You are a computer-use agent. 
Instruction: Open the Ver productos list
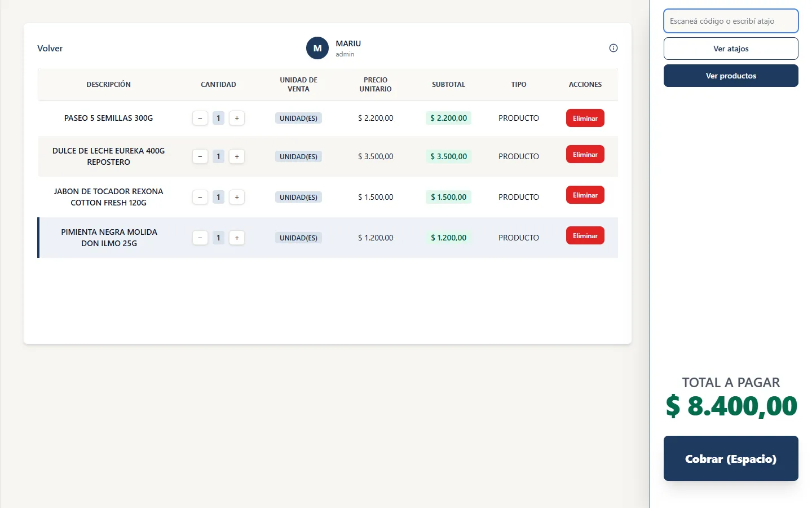click(731, 76)
